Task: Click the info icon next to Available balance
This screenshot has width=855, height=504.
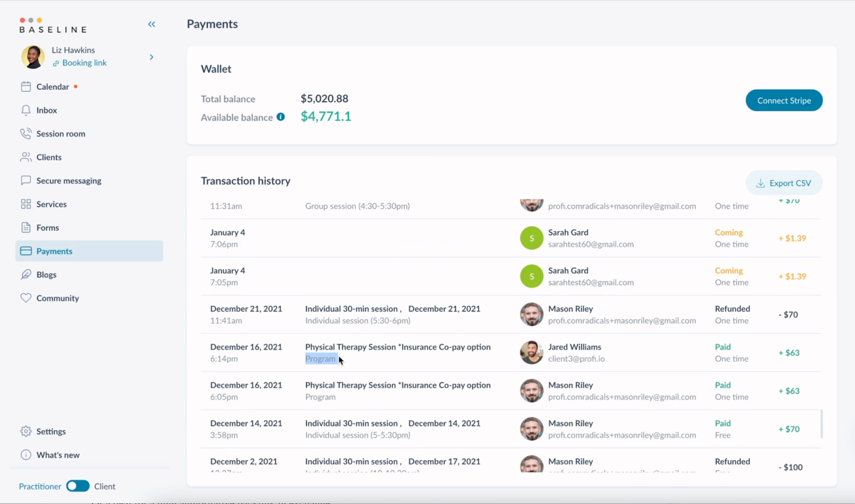Action: 281,117
